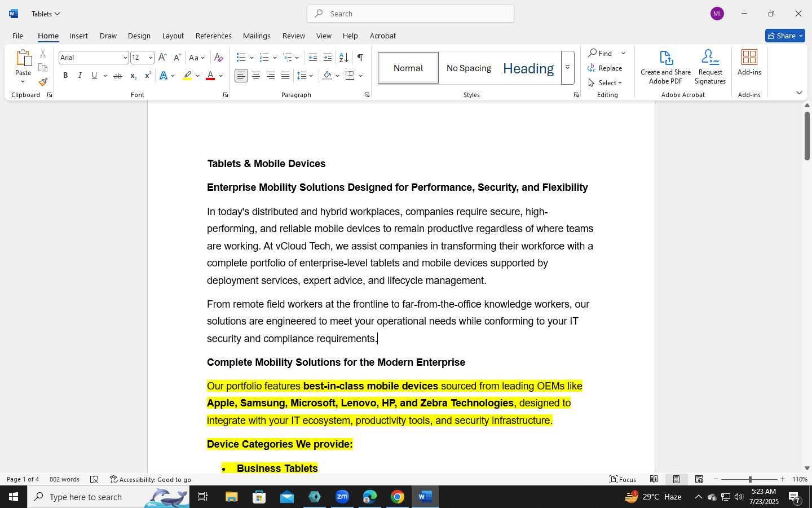Toggle Align Left paragraph alignment
This screenshot has height=508, width=812.
click(x=241, y=76)
